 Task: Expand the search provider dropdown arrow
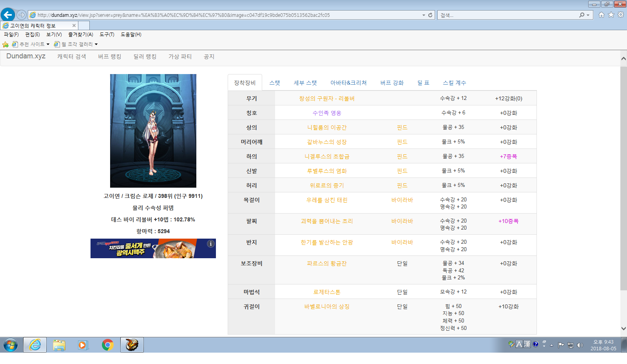tap(588, 15)
